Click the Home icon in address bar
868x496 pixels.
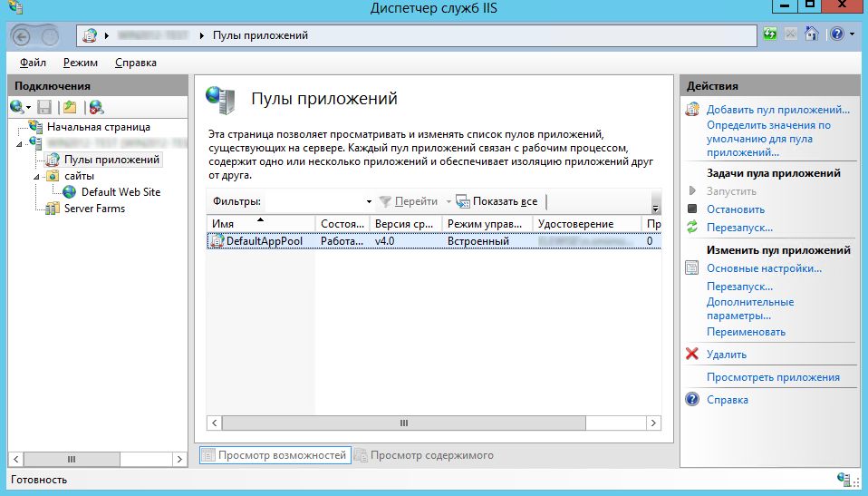[x=812, y=34]
